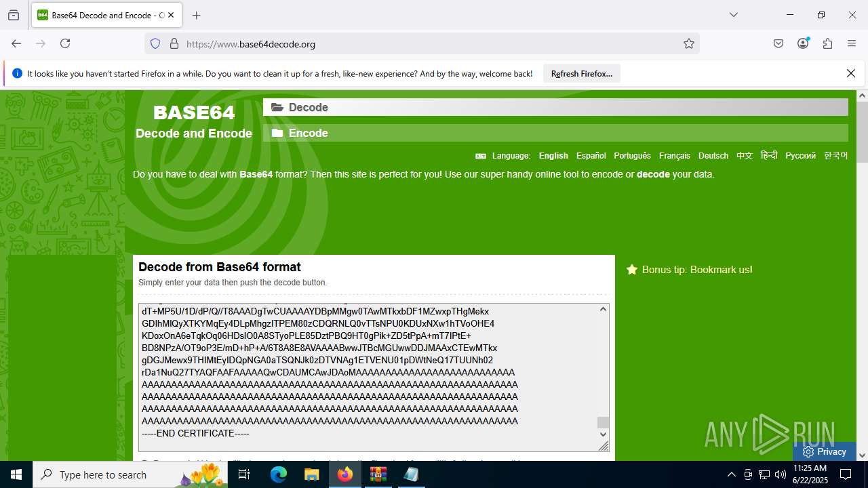Open the clock showing 11:25 AM
The height and width of the screenshot is (488, 868).
(x=810, y=474)
